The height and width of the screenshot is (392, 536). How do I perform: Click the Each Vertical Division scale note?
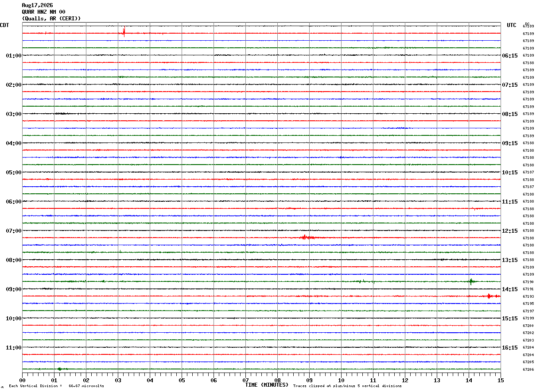(x=56, y=386)
